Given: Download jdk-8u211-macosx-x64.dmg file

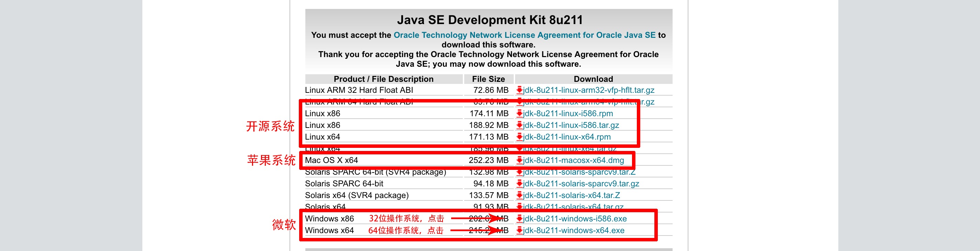Looking at the screenshot, I should (573, 160).
